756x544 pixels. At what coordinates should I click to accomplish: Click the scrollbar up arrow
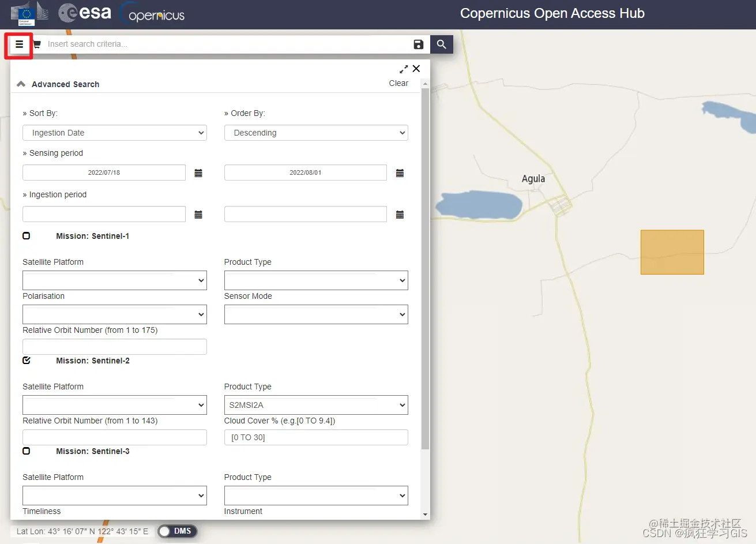tap(426, 84)
